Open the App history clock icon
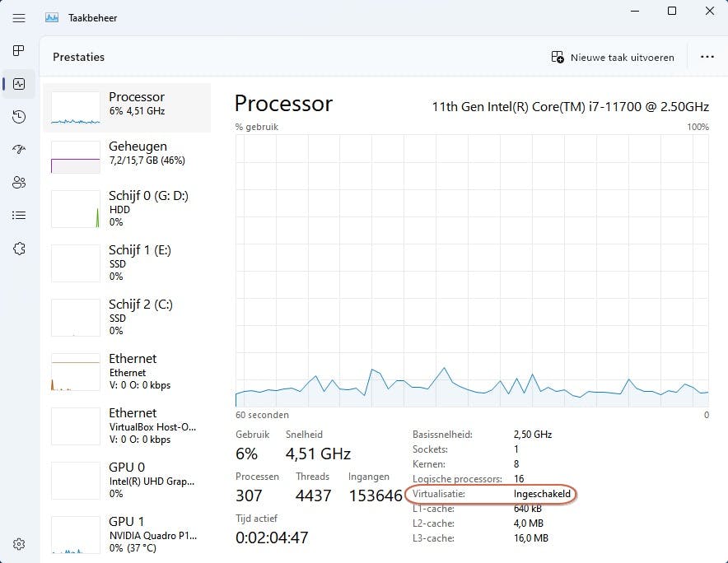The height and width of the screenshot is (563, 728). click(19, 117)
